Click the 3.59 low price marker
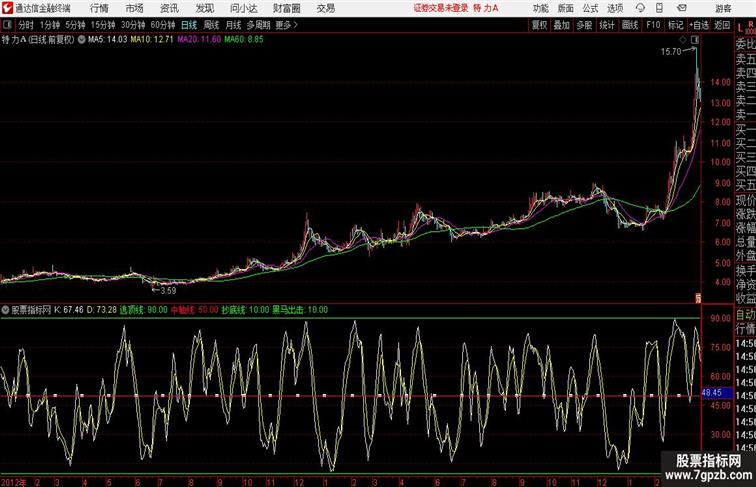Viewport: 756px width, 487px height. [168, 291]
